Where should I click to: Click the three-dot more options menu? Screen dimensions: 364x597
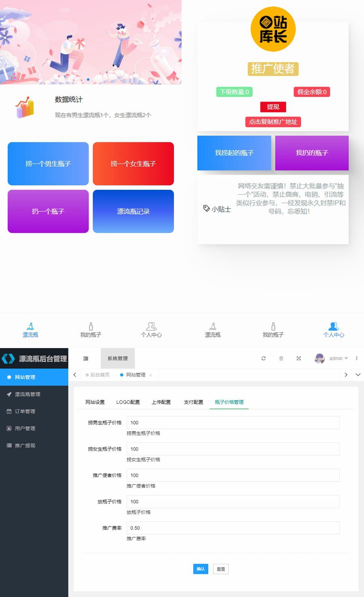pyautogui.click(x=356, y=358)
